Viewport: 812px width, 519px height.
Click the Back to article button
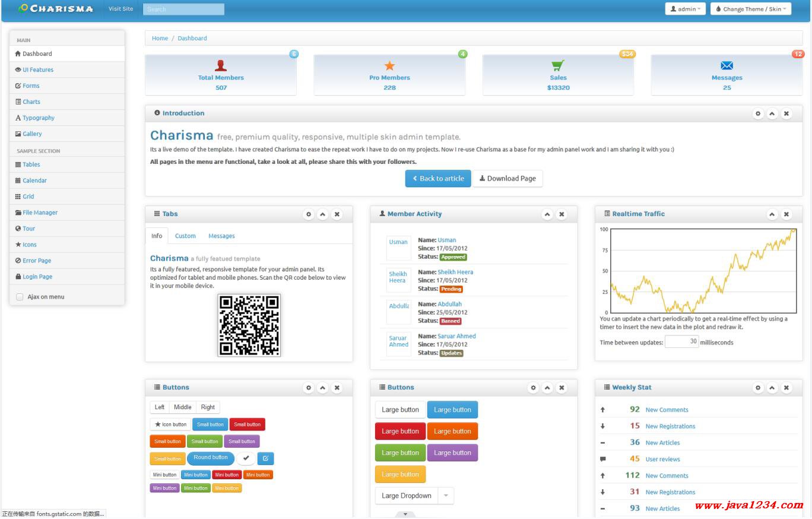438,179
